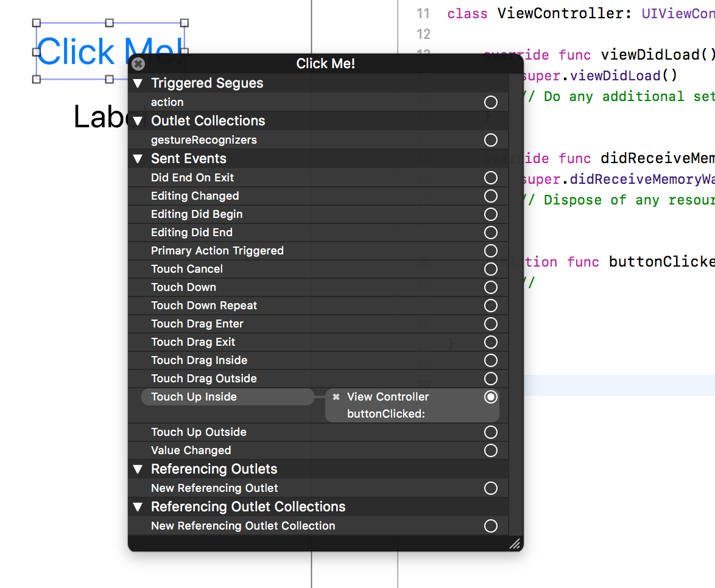
Task: Click the Touch Up Outside connection circle
Action: pyautogui.click(x=491, y=432)
